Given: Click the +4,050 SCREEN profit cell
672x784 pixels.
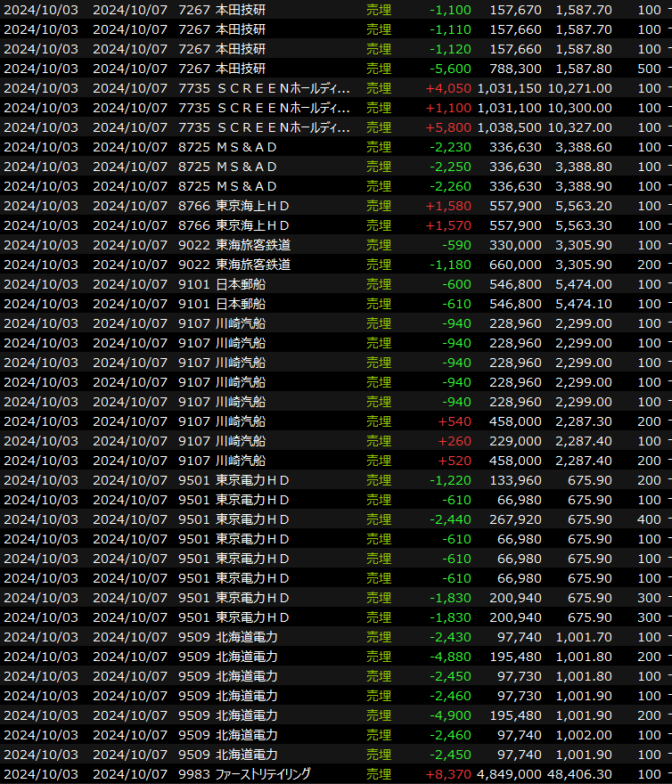Looking at the screenshot, I should (448, 88).
